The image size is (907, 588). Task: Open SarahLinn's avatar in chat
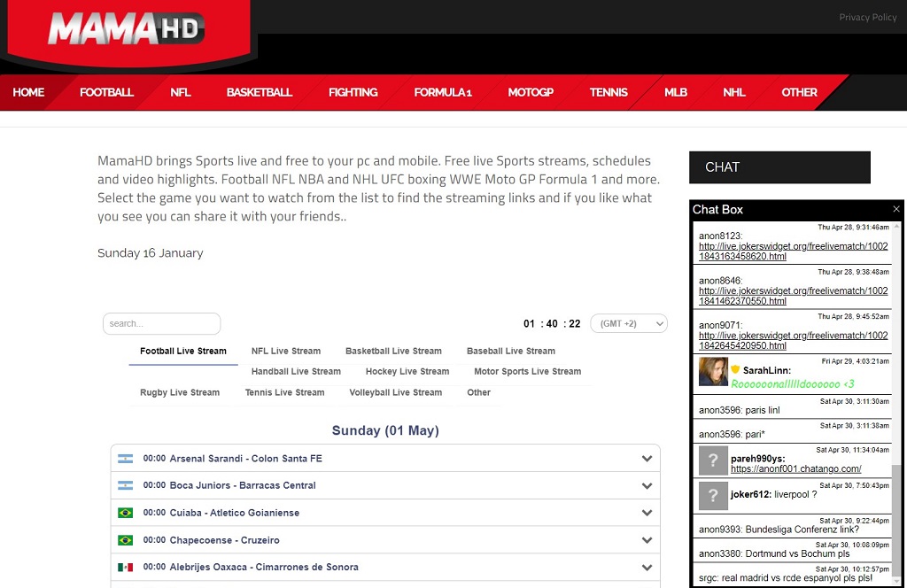coord(713,371)
